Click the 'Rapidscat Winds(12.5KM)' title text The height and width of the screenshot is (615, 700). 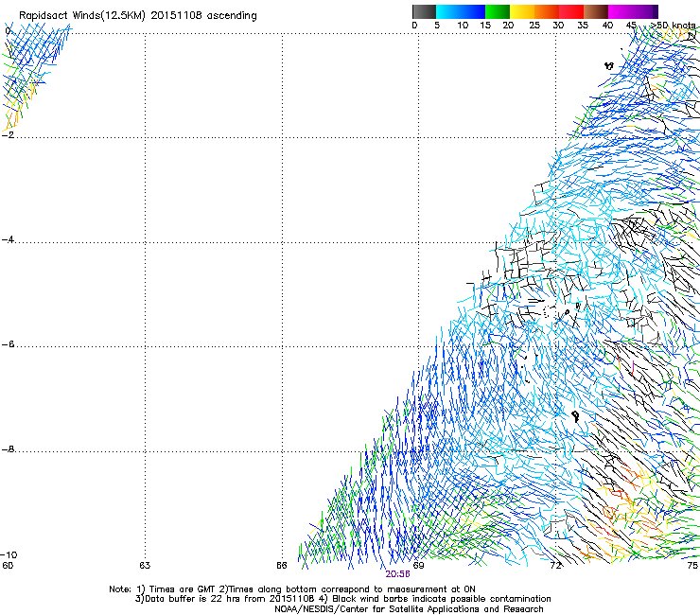82,16
